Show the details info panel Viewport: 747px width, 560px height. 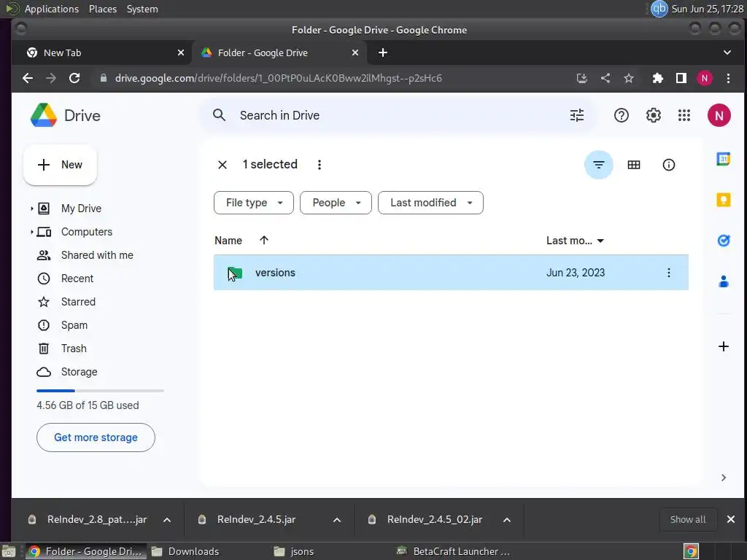pos(668,165)
